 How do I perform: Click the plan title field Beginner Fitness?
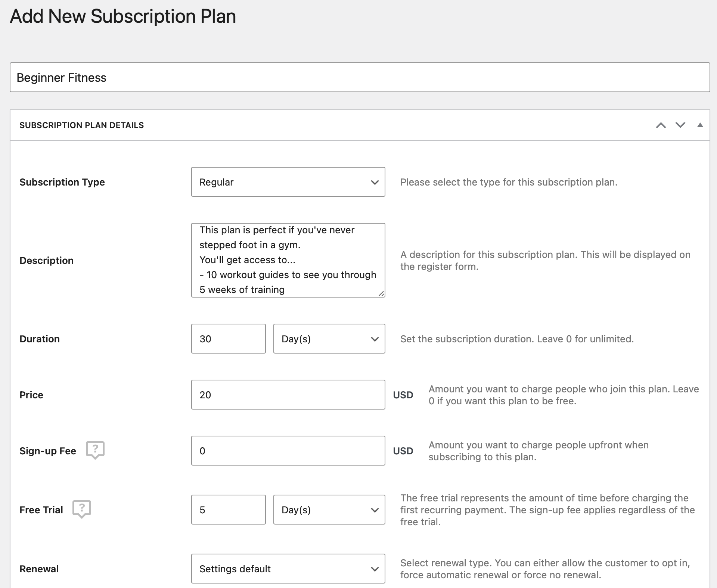pyautogui.click(x=360, y=77)
